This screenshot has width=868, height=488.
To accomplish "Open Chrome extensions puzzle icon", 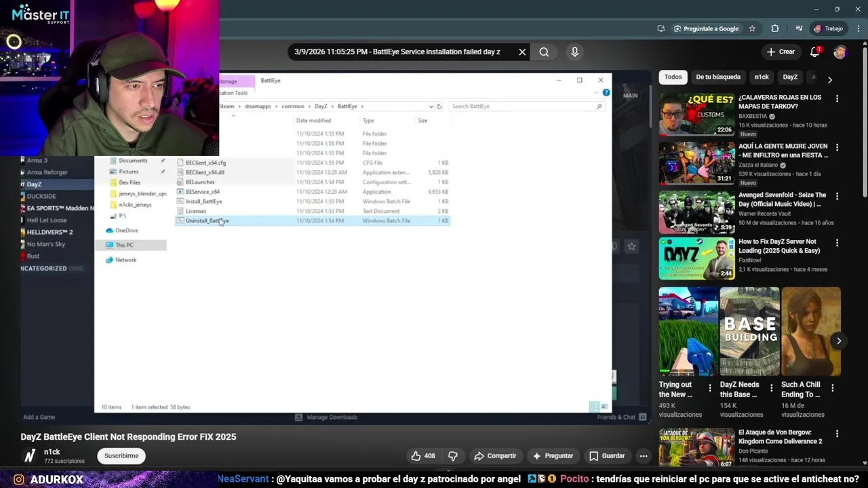I will tap(775, 28).
